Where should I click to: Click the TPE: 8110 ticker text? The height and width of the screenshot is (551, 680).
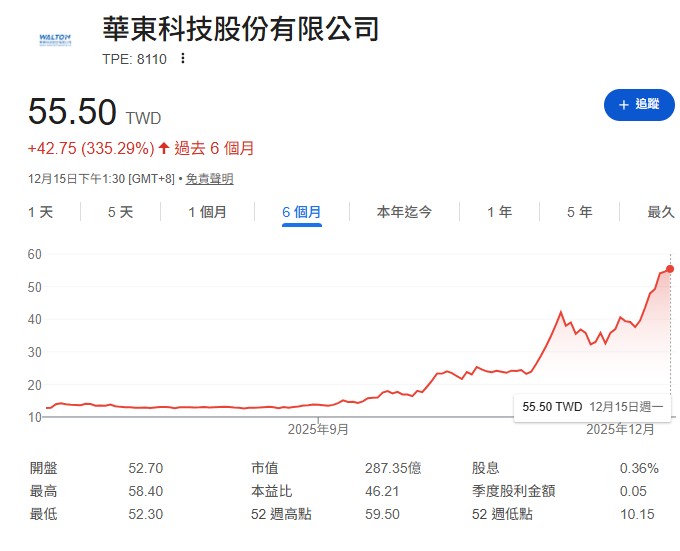pyautogui.click(x=134, y=59)
